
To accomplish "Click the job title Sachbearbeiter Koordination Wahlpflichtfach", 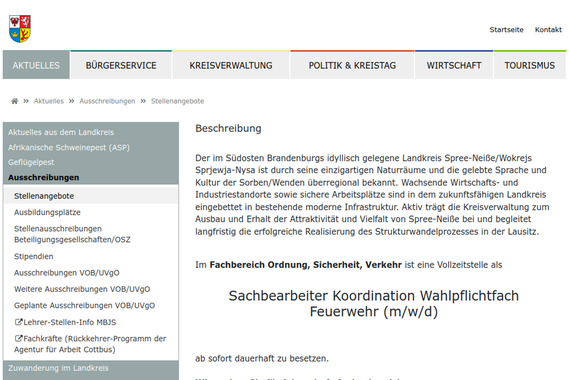I will 374,304.
